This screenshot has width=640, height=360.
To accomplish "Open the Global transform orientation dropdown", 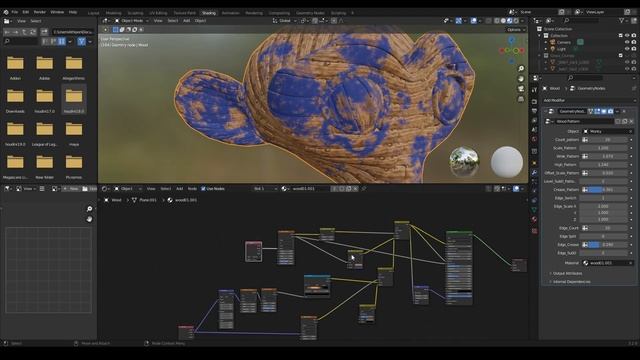I will click(x=284, y=20).
